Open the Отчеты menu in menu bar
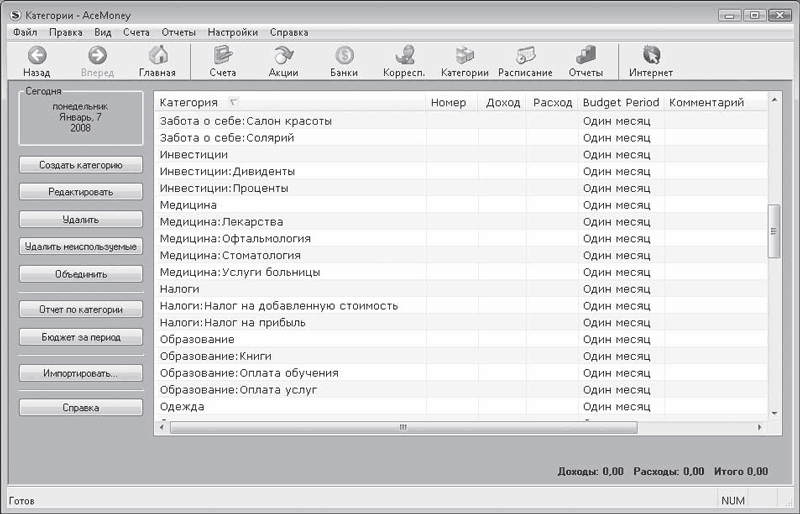 click(x=179, y=33)
